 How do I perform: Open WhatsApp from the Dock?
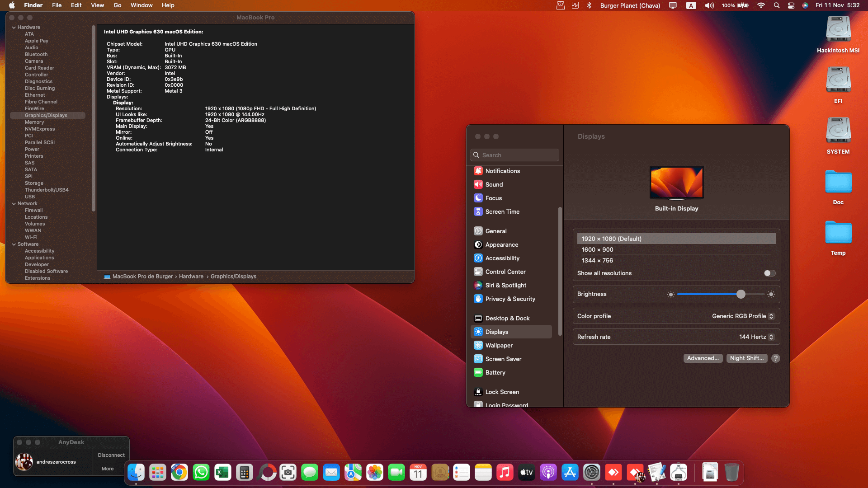point(201,473)
